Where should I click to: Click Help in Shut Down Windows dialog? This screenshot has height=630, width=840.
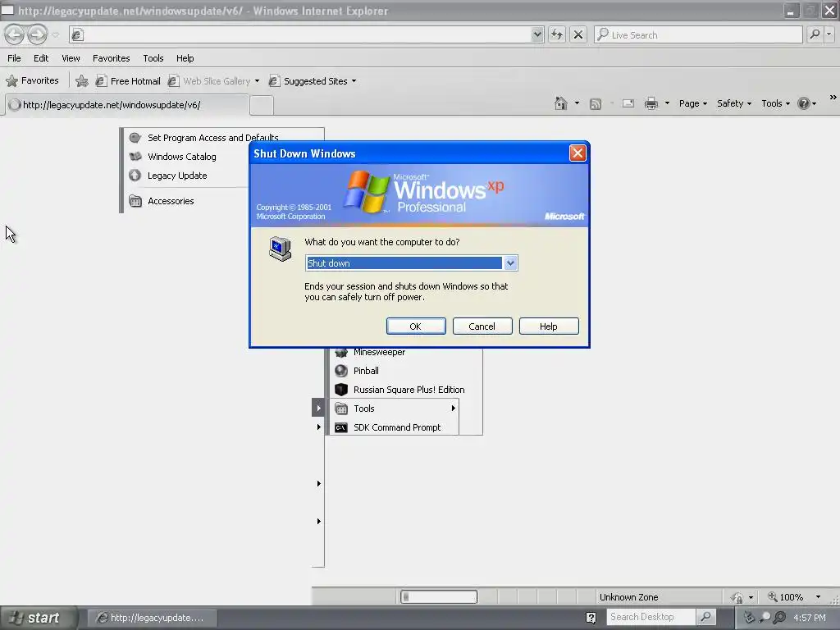[549, 326]
